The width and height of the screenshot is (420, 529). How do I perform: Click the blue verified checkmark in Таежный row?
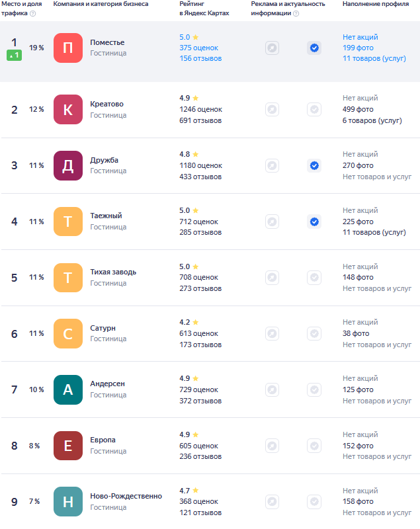[314, 222]
